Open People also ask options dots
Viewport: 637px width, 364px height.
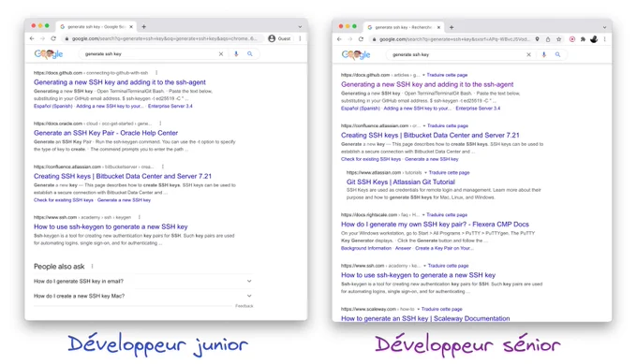click(92, 266)
